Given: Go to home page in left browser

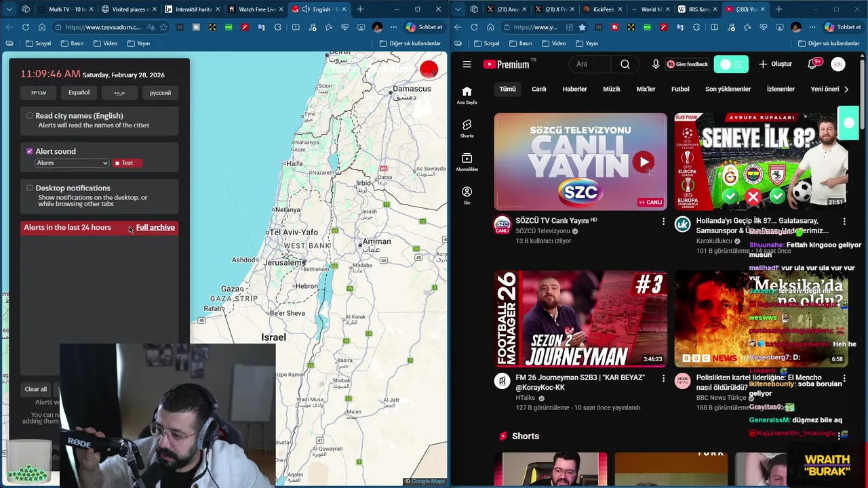Looking at the screenshot, I should [x=42, y=27].
